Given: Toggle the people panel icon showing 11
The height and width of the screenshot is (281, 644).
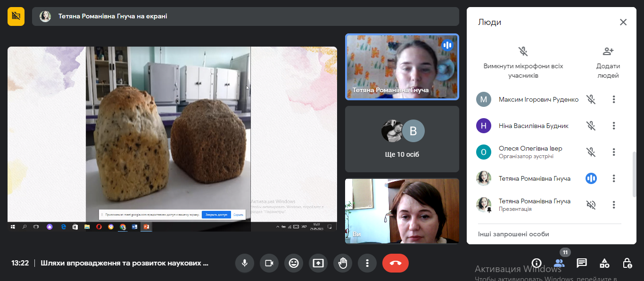Looking at the screenshot, I should click(559, 263).
